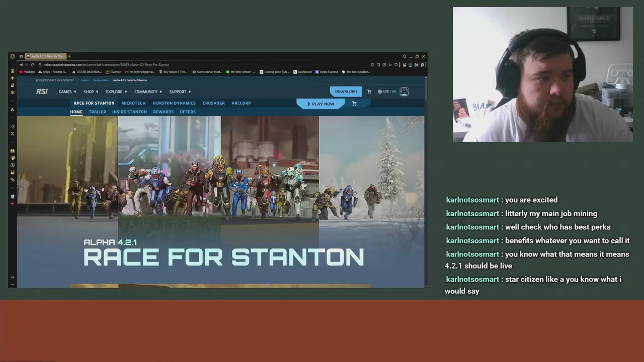Open the Dashboard bookmark

(302, 72)
